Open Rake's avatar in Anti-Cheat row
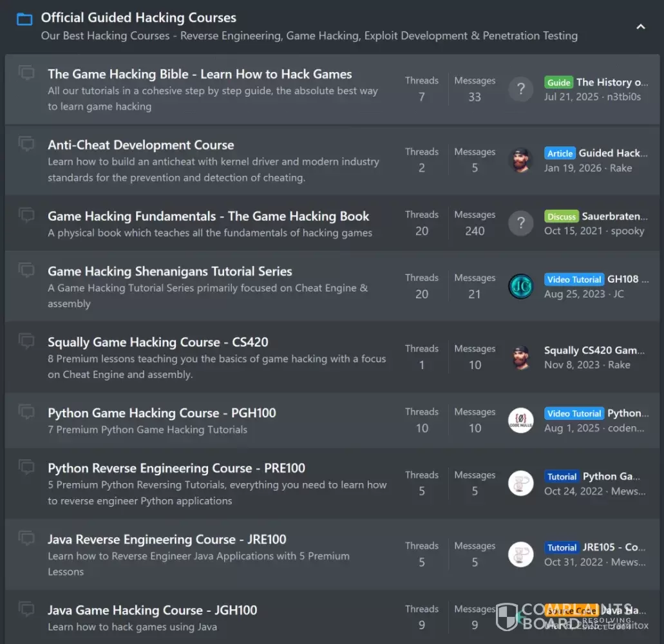 520,160
